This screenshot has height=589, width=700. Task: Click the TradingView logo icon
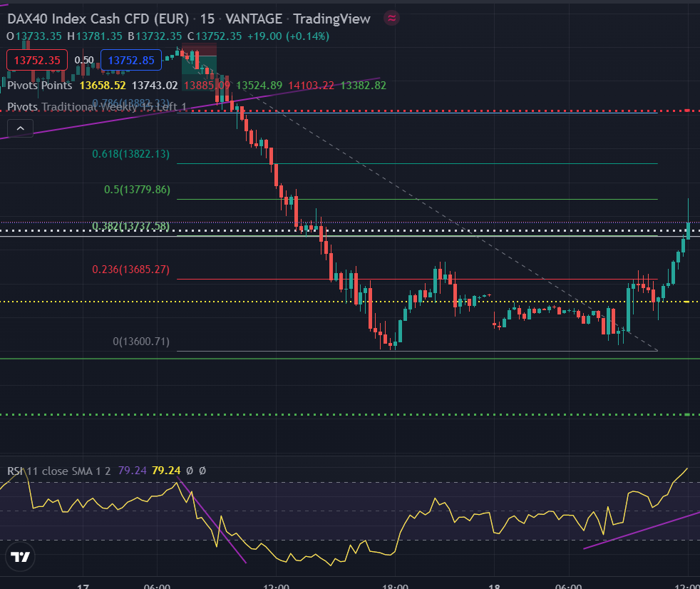click(20, 556)
